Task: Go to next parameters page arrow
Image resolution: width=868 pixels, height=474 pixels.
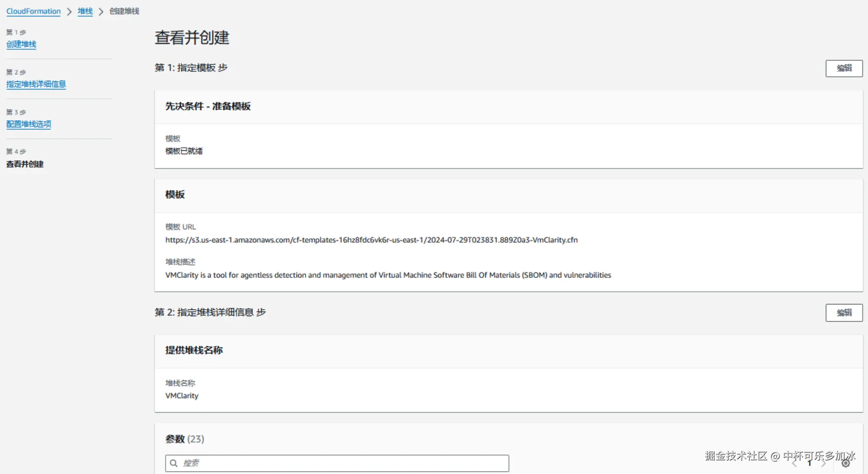Action: point(823,463)
